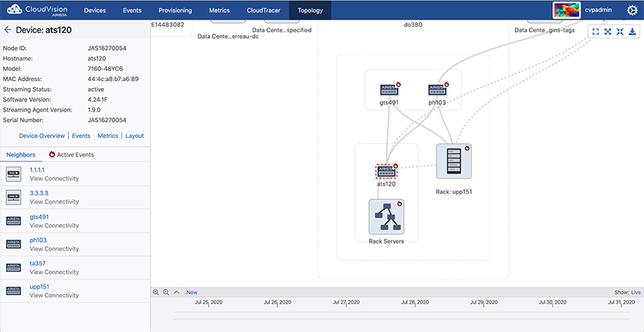This screenshot has height=332, width=644.
Task: Open the Rack Servers node
Action: pos(386,217)
